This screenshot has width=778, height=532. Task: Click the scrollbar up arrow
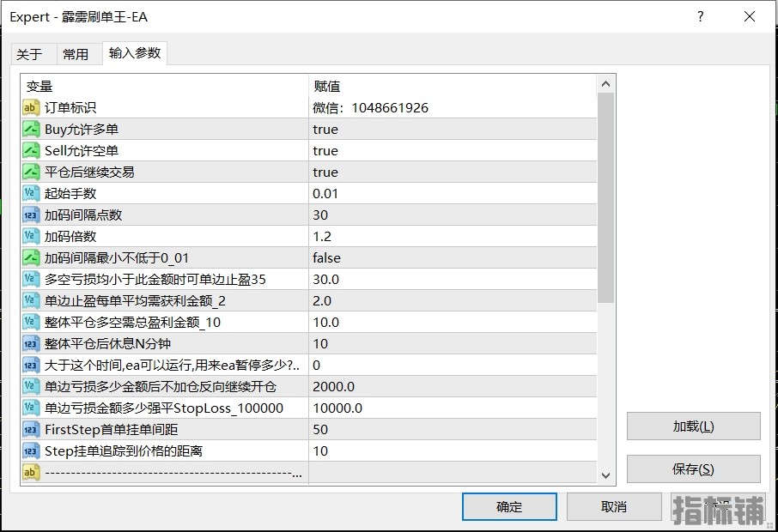tap(605, 84)
